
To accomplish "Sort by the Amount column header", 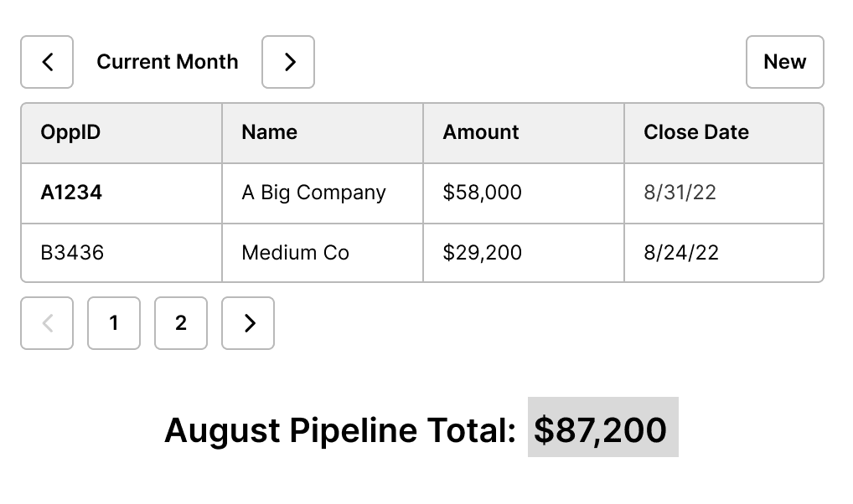I will tap(480, 132).
